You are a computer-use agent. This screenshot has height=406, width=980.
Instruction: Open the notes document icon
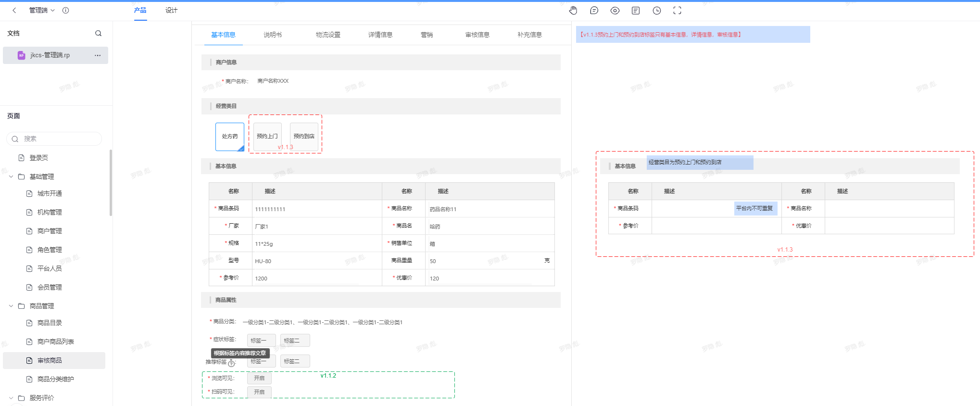636,10
